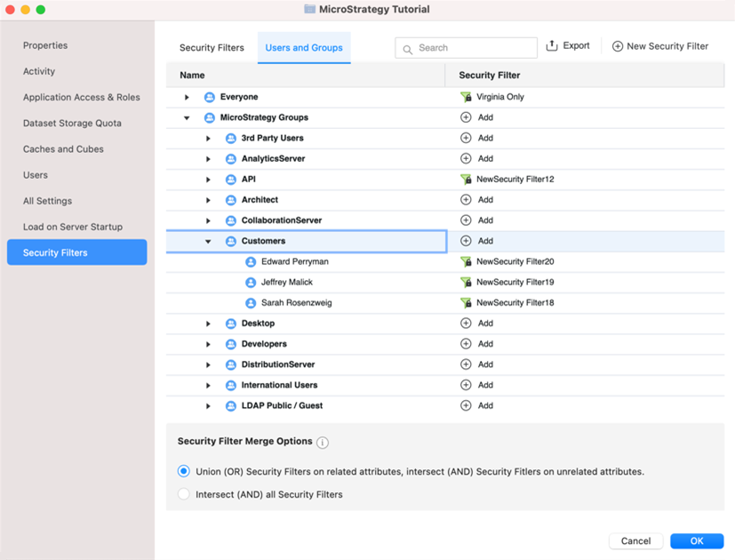Click the filter icon next to NewSecurity Filter12
The image size is (735, 560).
(x=466, y=180)
